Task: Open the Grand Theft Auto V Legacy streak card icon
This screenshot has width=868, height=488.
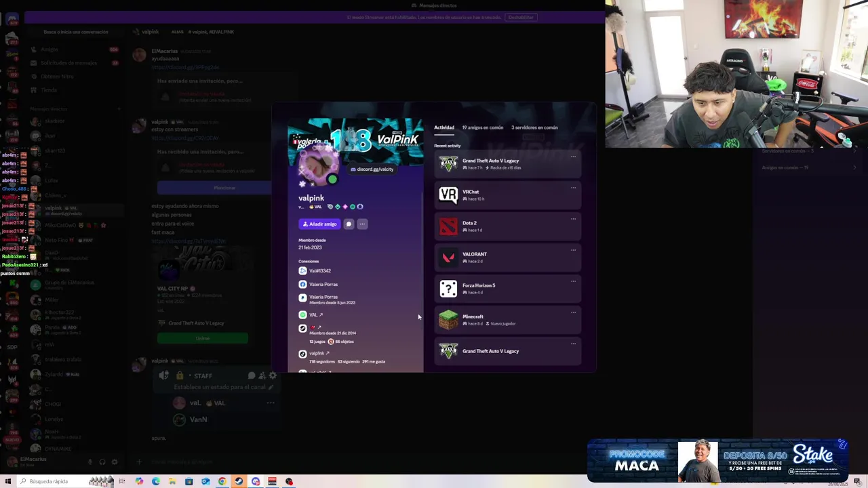Action: coord(448,164)
